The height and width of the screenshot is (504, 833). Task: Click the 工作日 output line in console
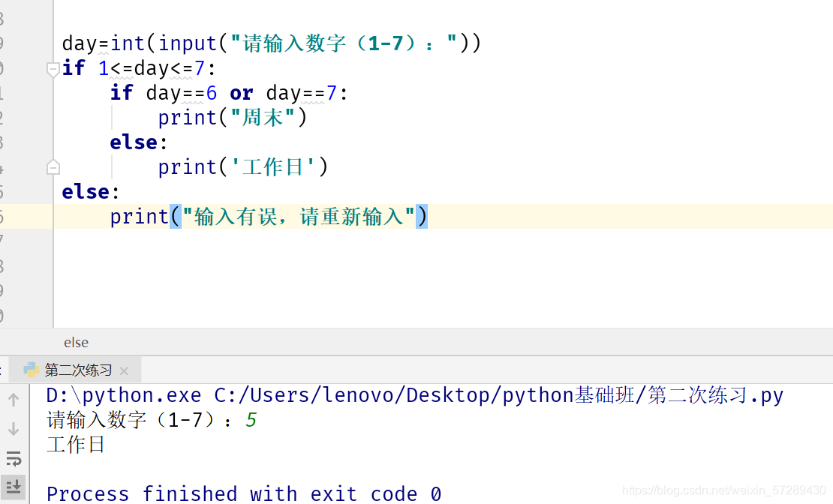point(76,445)
